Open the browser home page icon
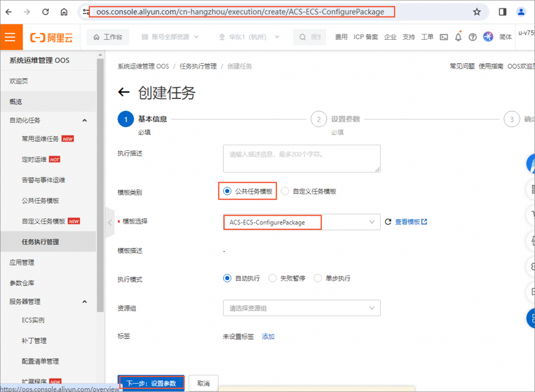This screenshot has height=392, width=535. click(64, 12)
